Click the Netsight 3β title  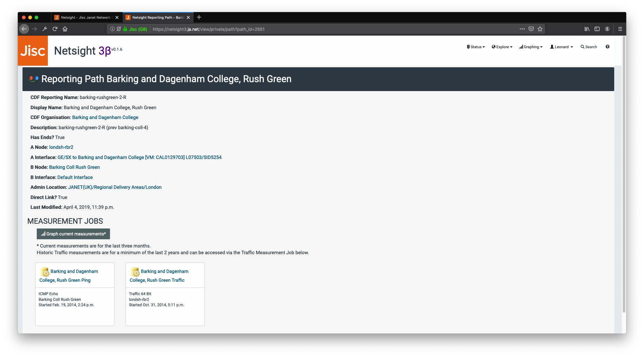click(x=83, y=51)
